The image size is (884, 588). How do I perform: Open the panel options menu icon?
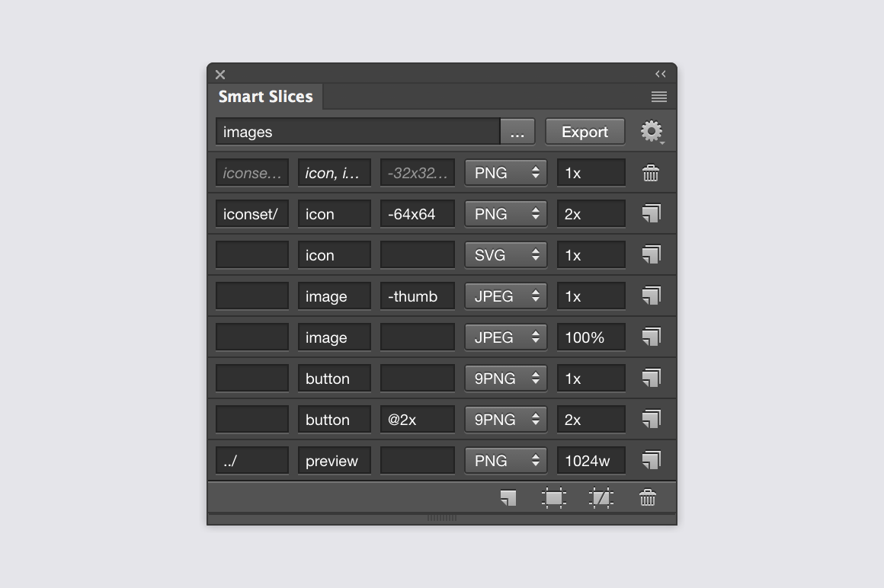coord(659,97)
